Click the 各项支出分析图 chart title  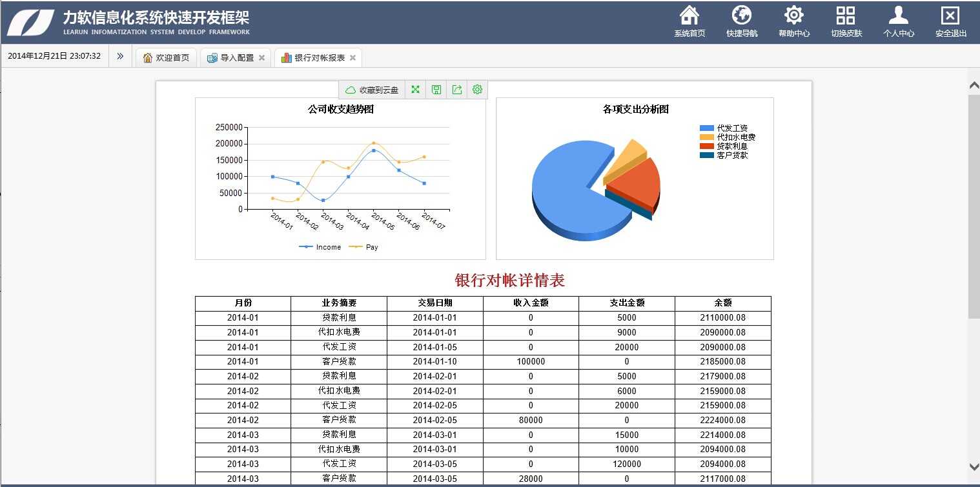(636, 109)
